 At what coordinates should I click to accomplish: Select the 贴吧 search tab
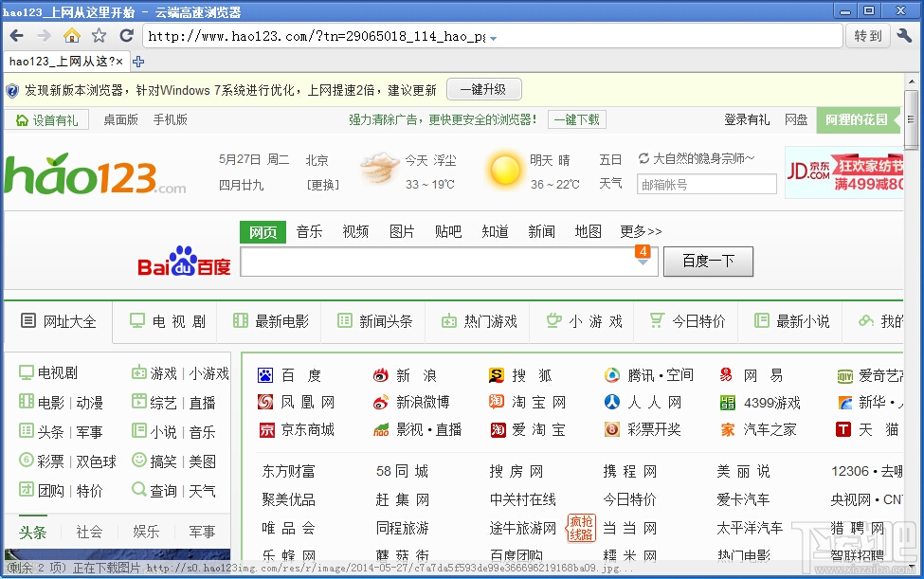(x=448, y=231)
